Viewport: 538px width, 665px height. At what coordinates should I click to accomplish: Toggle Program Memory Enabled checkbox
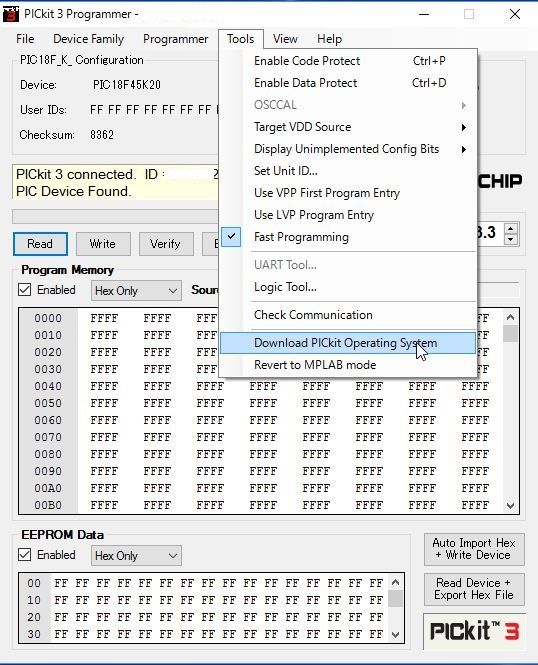(x=25, y=290)
